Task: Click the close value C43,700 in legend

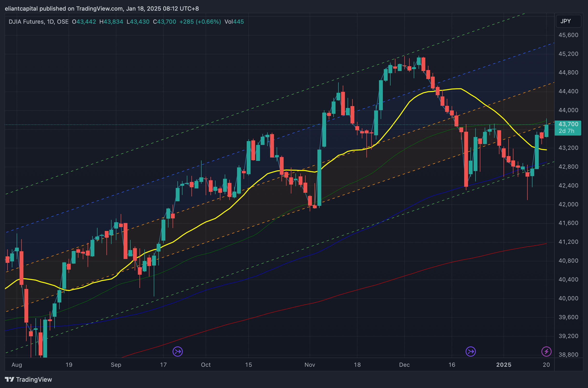Action: [x=164, y=22]
